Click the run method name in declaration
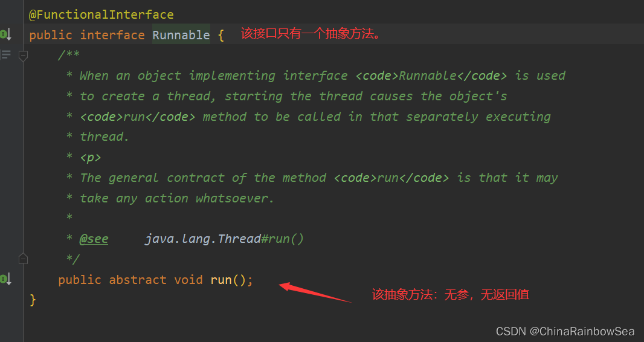 221,280
